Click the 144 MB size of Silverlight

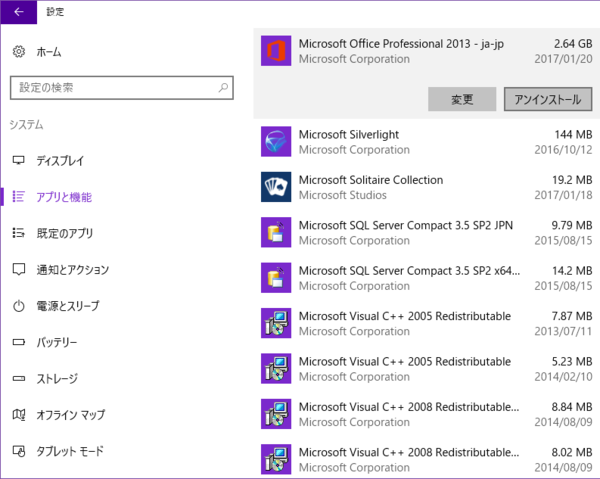click(573, 134)
